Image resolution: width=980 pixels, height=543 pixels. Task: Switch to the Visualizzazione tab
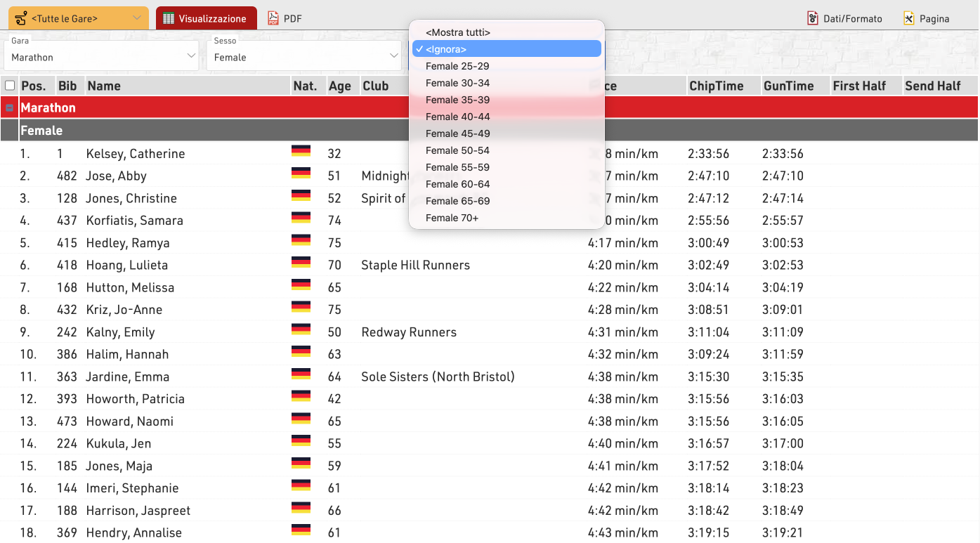tap(206, 18)
